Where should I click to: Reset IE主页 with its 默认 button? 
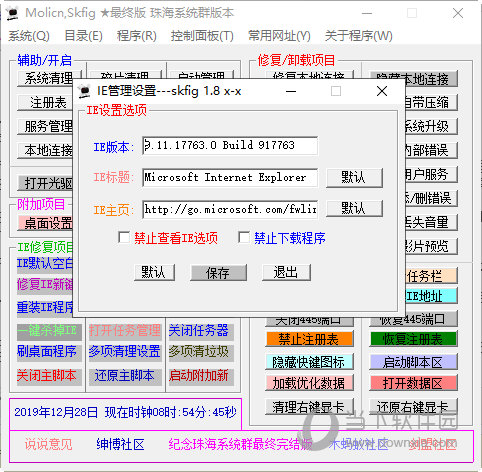pos(354,209)
